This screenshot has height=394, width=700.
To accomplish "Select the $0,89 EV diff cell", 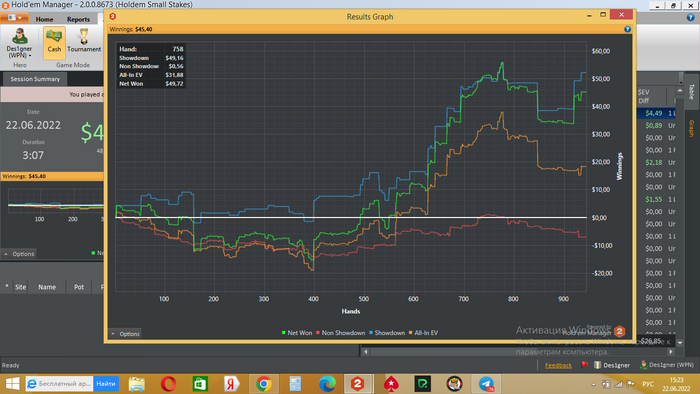I will pos(654,126).
